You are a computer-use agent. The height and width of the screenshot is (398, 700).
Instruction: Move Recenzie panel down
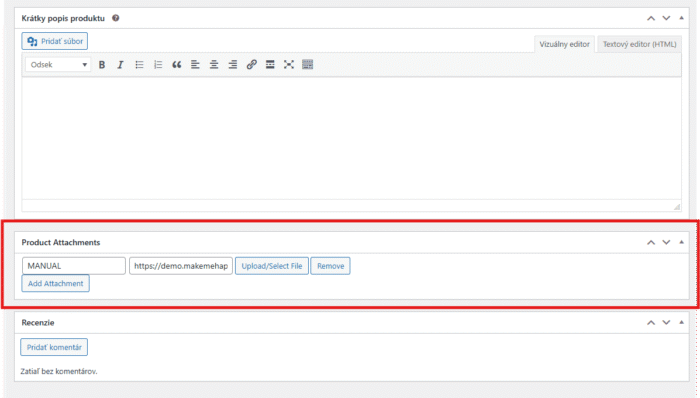666,323
